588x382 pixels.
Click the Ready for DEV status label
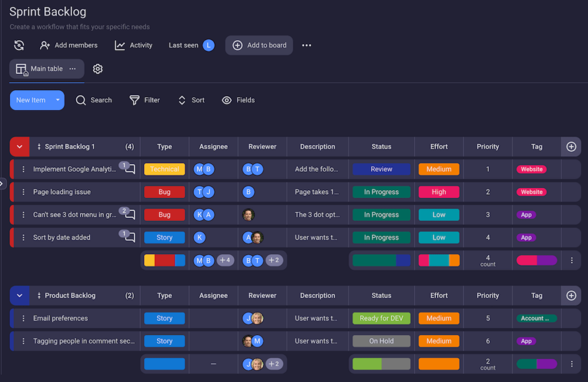click(x=381, y=318)
